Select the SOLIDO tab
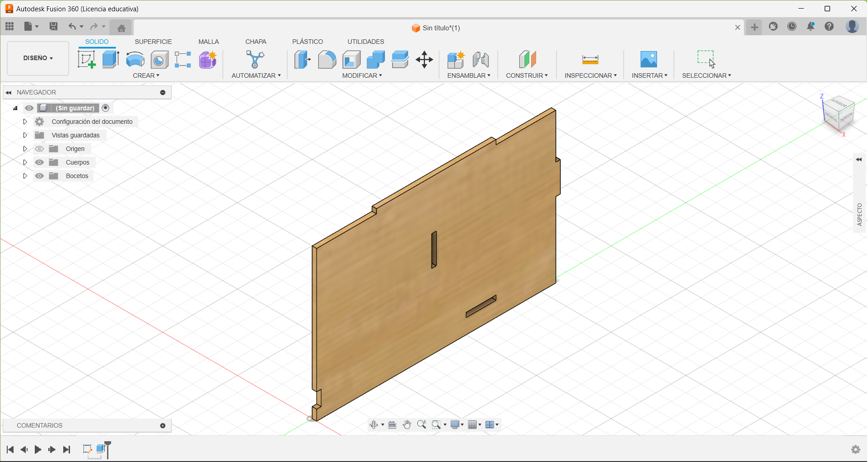This screenshot has width=868, height=462. (97, 42)
